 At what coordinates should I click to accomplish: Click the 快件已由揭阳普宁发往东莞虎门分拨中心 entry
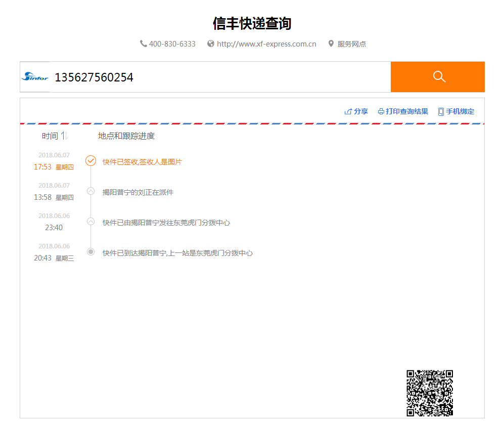[166, 223]
